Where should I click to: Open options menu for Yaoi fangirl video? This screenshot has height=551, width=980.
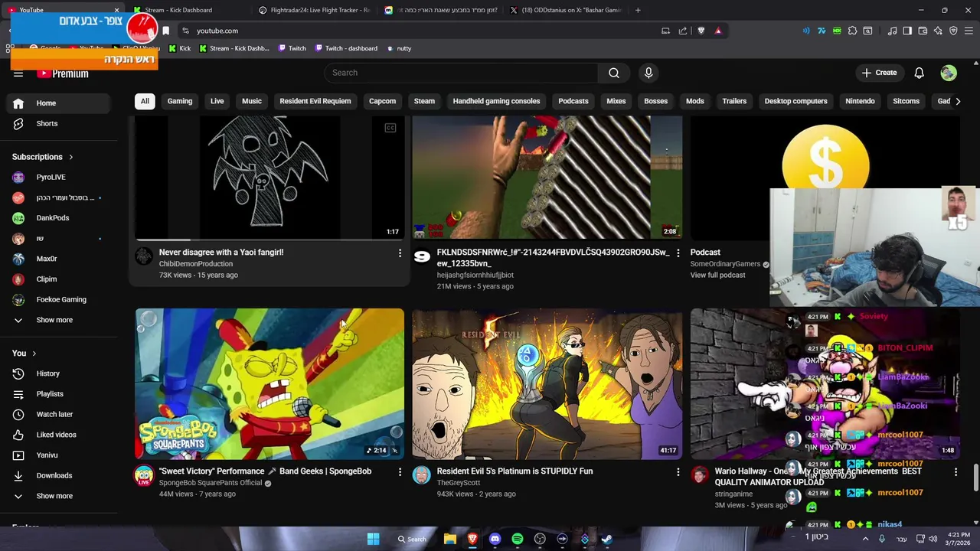tap(399, 253)
